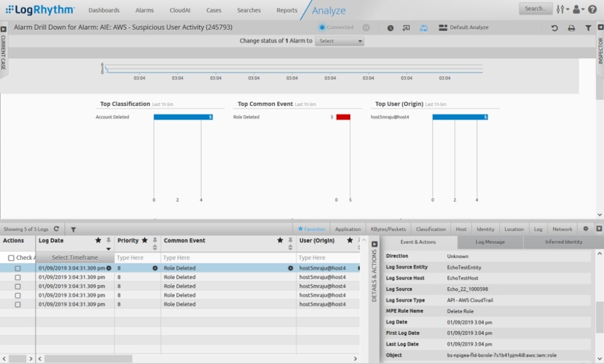Click the User (Origin) filter Type Here field
This screenshot has width=604, height=364.
pos(328,257)
